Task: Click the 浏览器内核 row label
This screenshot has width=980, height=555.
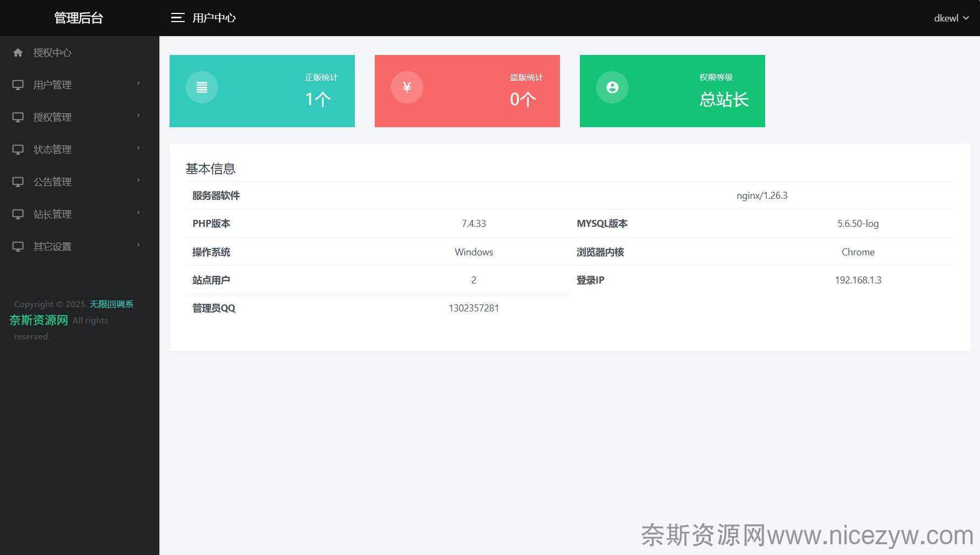Action: point(600,252)
